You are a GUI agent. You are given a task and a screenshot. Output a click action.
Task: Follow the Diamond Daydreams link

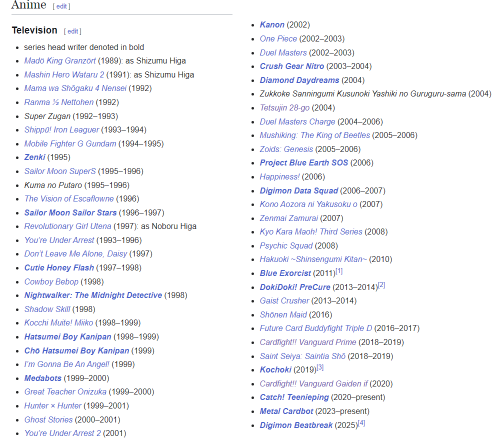[299, 80]
